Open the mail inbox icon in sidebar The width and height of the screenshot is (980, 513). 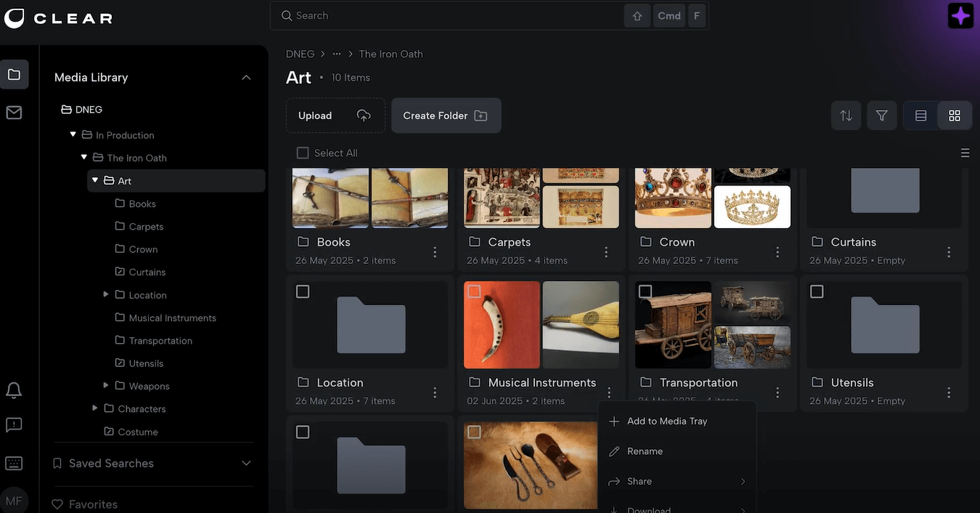pos(14,113)
